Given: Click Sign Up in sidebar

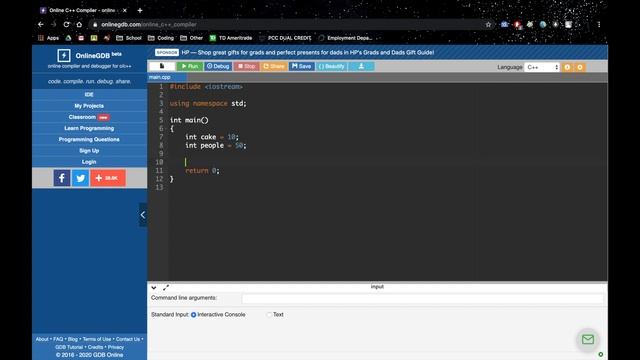Looking at the screenshot, I should pos(89,151).
